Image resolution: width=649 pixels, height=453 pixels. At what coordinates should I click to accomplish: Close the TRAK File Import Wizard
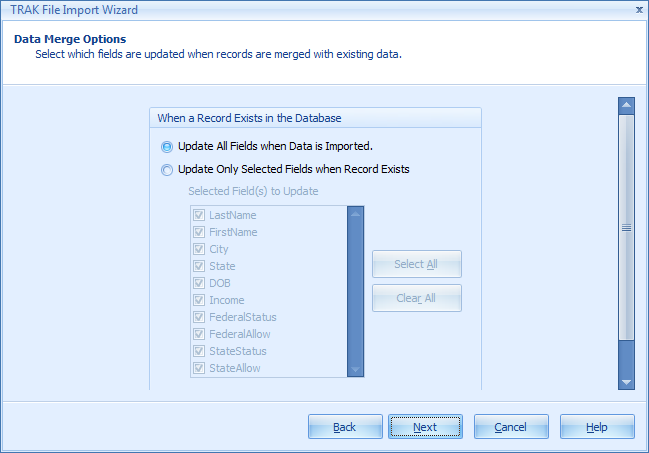pos(639,10)
